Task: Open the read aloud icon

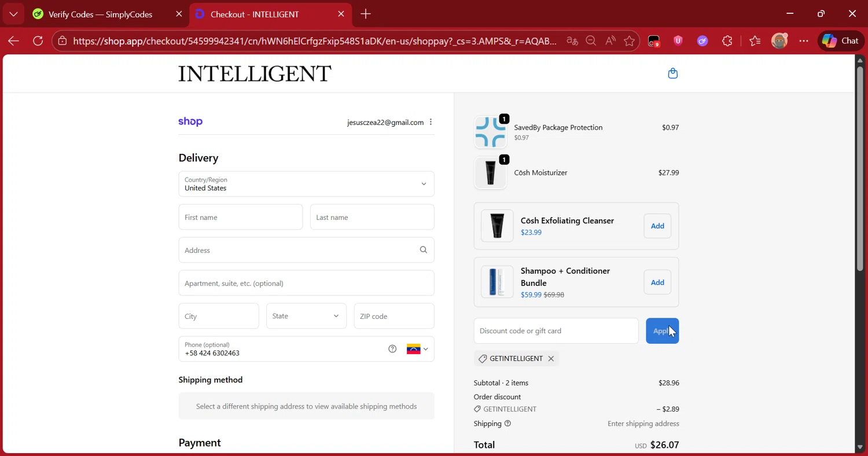Action: point(610,41)
